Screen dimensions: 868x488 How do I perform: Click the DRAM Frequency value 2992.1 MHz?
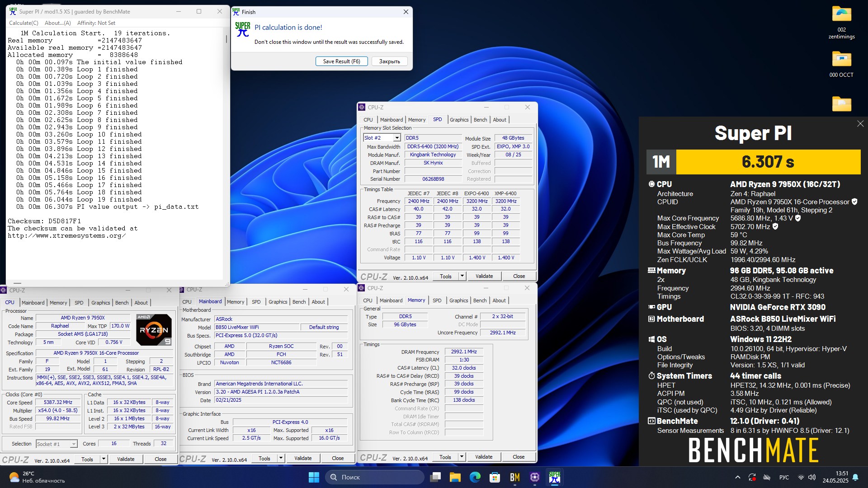pos(464,352)
